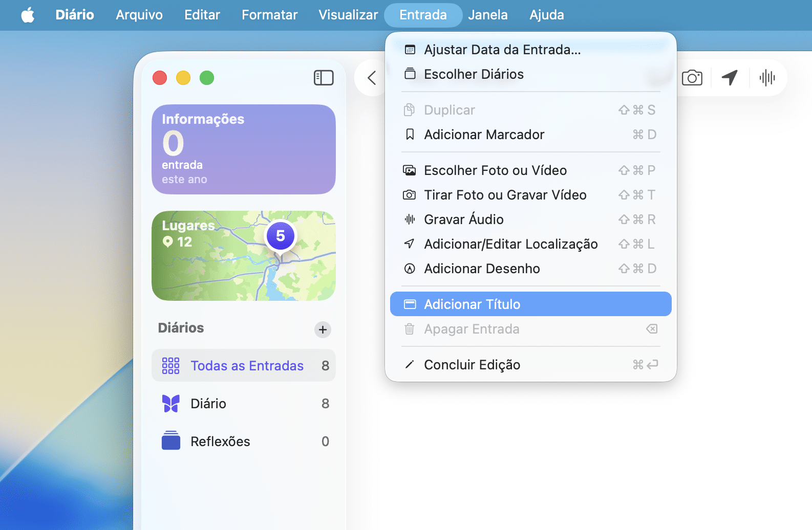The image size is (812, 530).
Task: Open the Informações summary card
Action: pyautogui.click(x=243, y=149)
